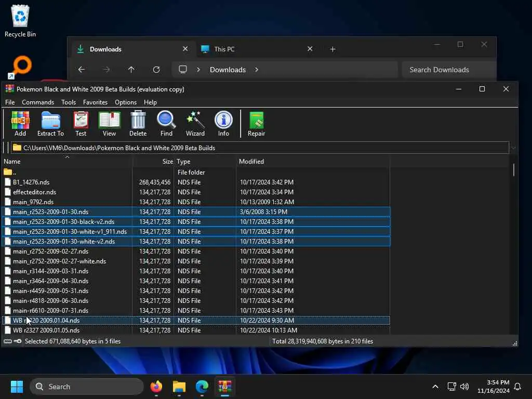Click WinRAR icon in the taskbar

coord(225,387)
